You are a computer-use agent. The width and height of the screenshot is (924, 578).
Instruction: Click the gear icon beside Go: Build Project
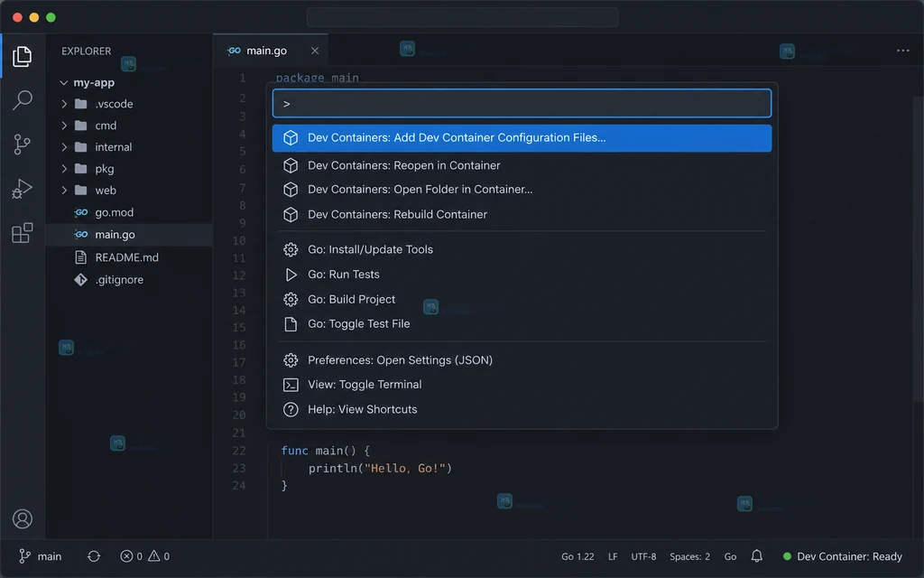(291, 300)
